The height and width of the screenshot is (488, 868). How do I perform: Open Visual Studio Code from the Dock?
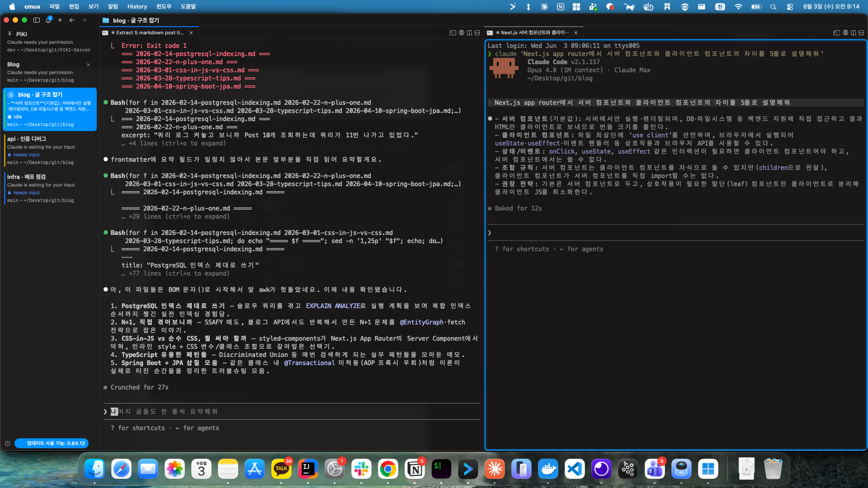[575, 469]
